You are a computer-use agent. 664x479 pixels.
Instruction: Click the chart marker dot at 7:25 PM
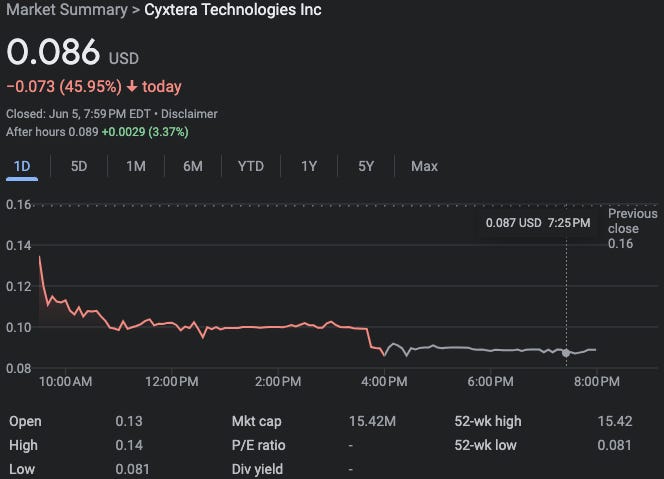tap(566, 352)
